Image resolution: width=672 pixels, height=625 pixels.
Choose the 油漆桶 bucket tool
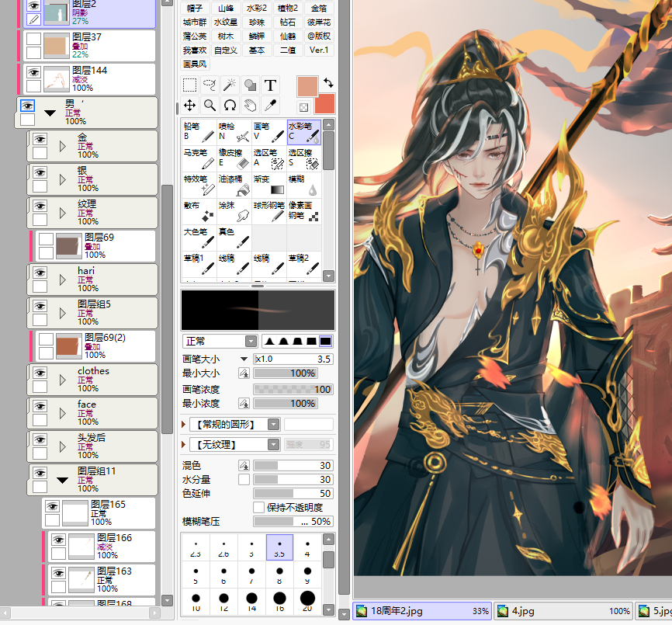pyautogui.click(x=234, y=185)
